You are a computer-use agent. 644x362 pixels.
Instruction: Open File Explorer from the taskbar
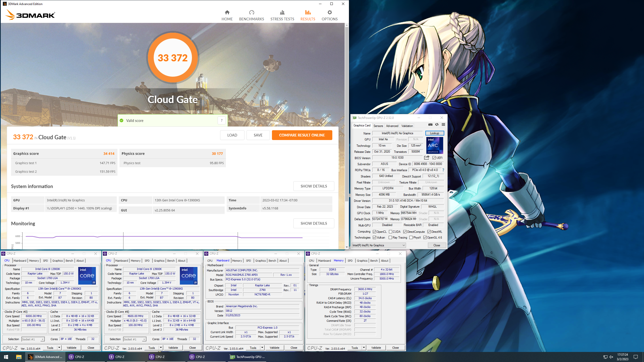19,357
